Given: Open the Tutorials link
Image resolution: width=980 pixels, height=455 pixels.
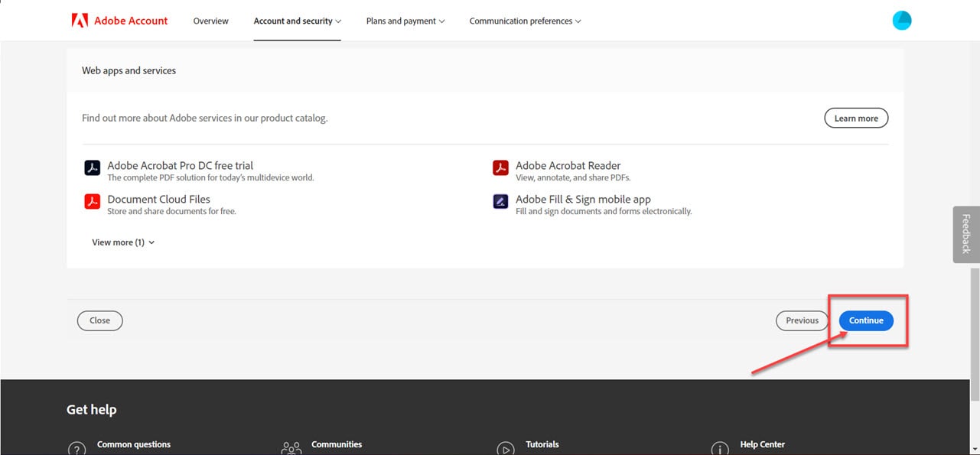Looking at the screenshot, I should pyautogui.click(x=542, y=444).
